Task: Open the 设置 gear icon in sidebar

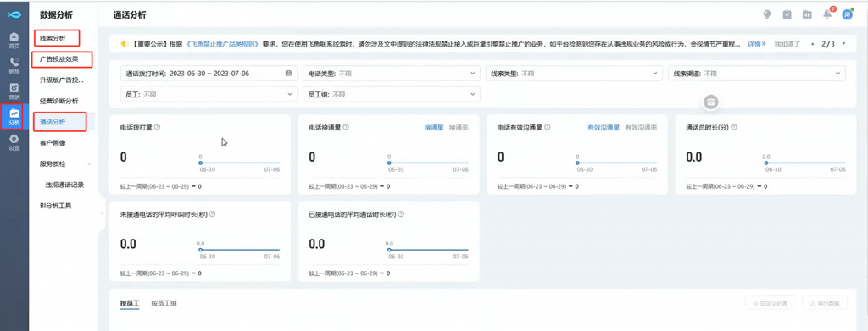Action: pos(14,142)
